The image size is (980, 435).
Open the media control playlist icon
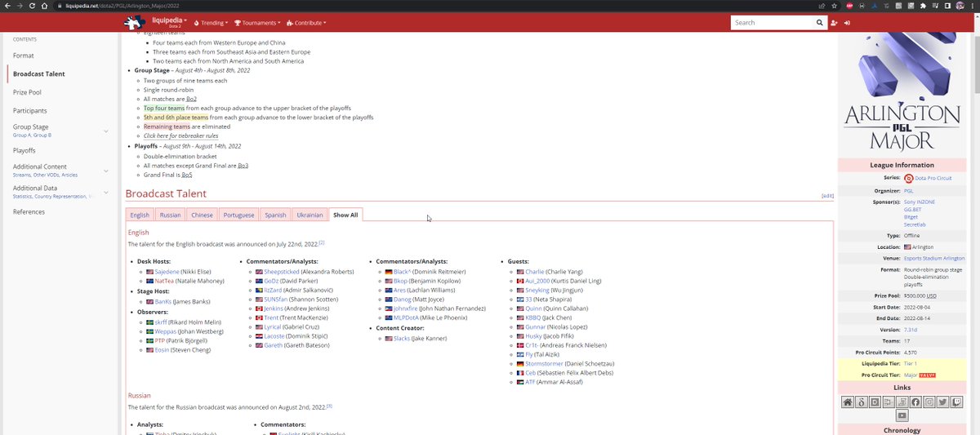(934, 6)
